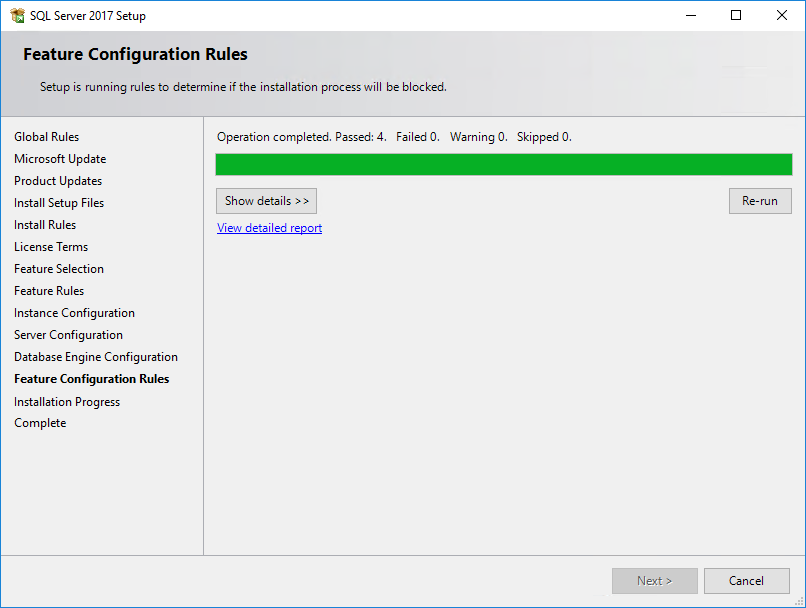Go to the Feature Rules step
Image resolution: width=806 pixels, height=608 pixels.
click(49, 291)
